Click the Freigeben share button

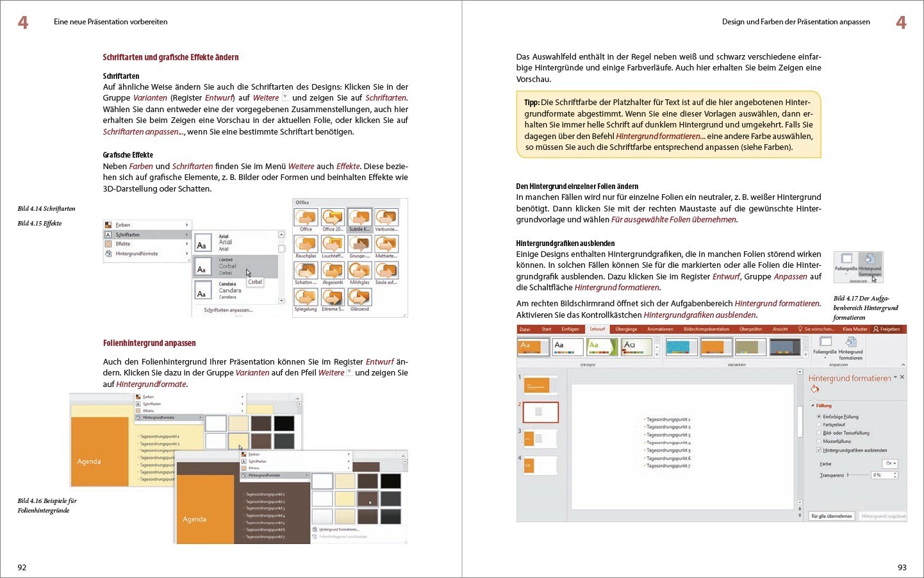887,329
